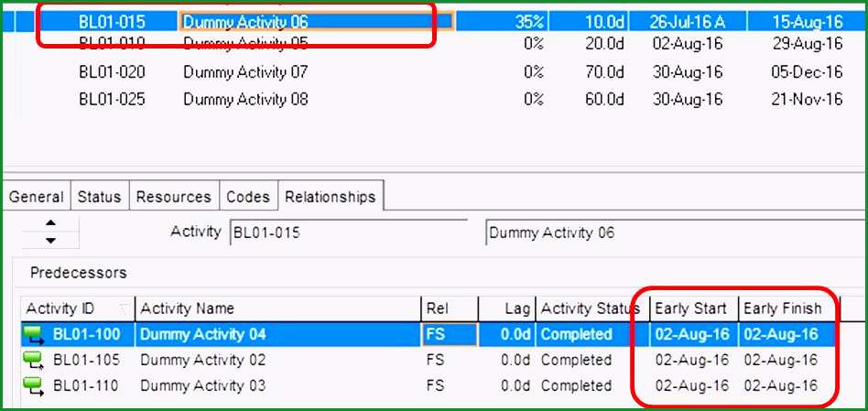868x411 pixels.
Task: Go to previous activity with up arrow
Action: [x=50, y=222]
